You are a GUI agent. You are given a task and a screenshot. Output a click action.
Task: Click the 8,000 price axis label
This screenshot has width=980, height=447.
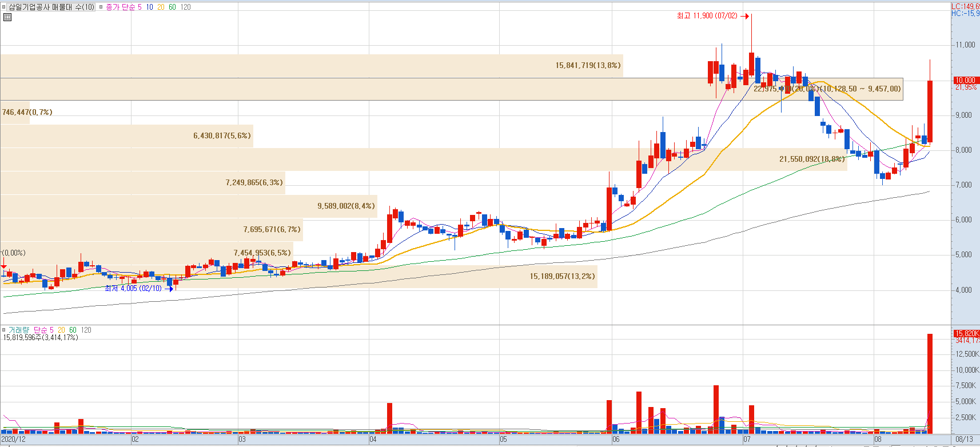click(x=964, y=150)
